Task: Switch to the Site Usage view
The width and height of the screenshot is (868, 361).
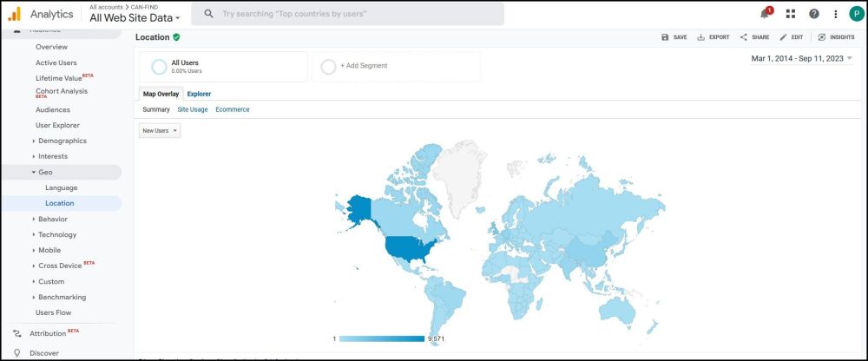Action: click(193, 109)
